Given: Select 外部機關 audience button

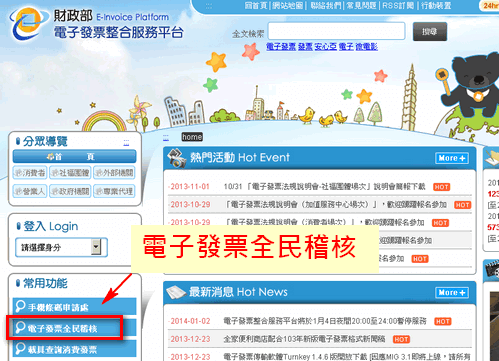Looking at the screenshot, I should pyautogui.click(x=114, y=173).
